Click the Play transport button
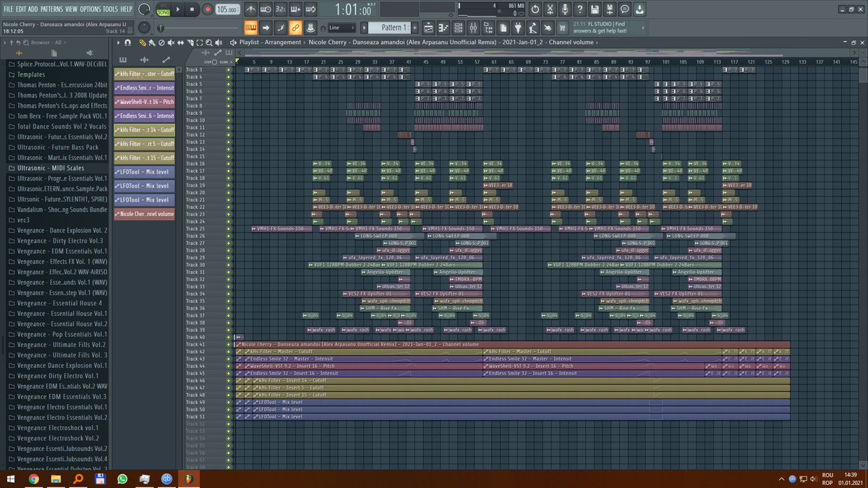 (x=179, y=9)
